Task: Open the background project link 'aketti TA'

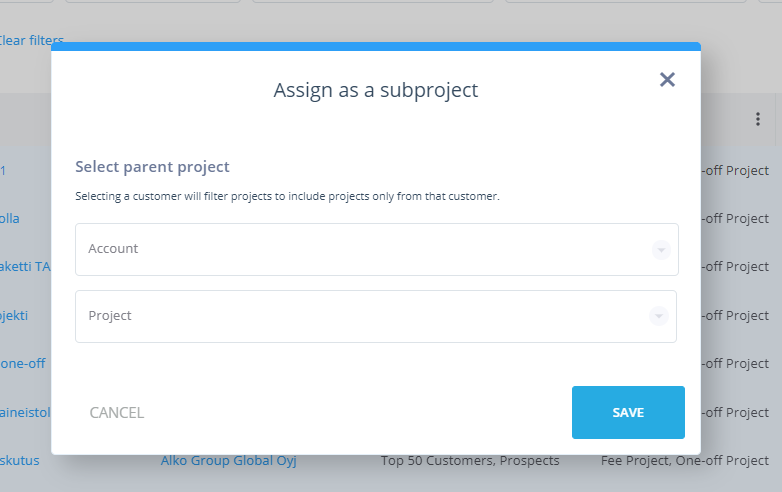Action: (x=25, y=267)
